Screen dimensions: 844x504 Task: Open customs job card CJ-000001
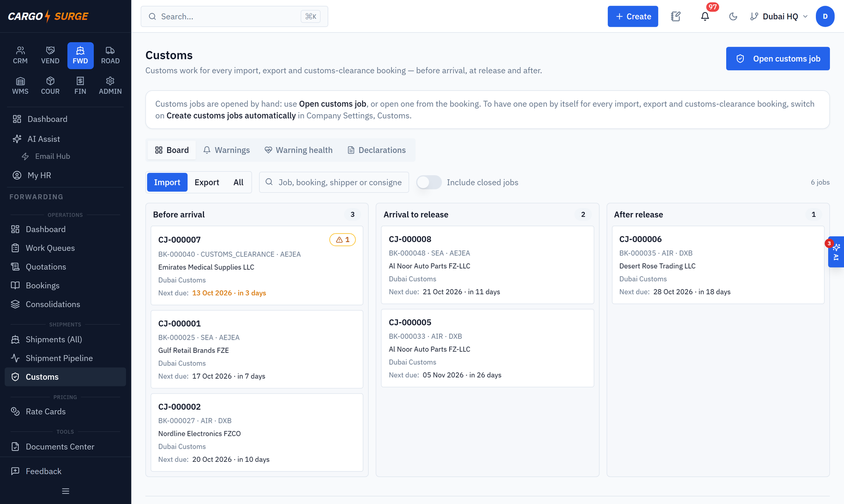[x=257, y=349]
